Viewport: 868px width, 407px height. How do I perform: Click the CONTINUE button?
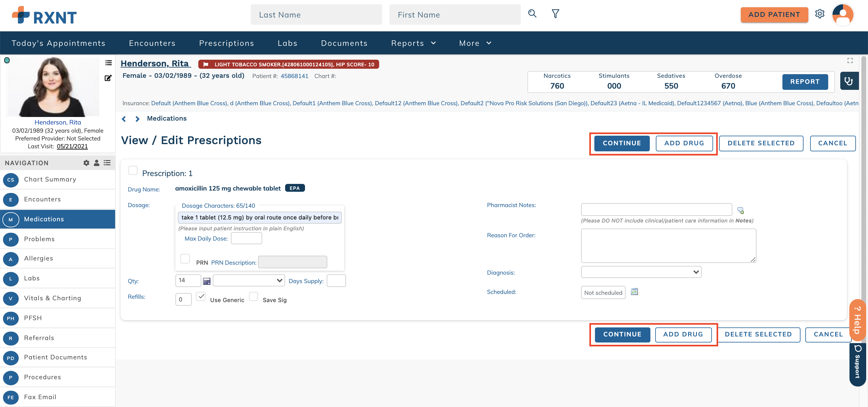pos(622,143)
